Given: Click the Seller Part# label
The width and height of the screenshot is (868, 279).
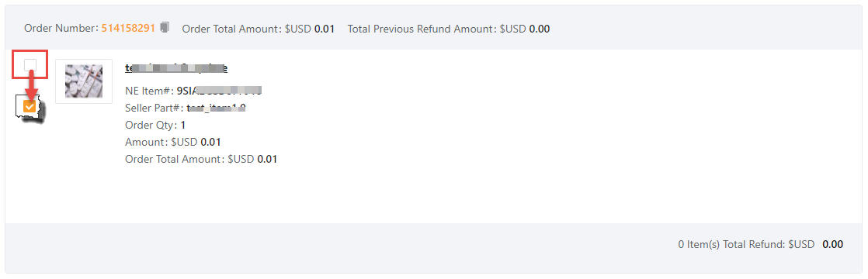Looking at the screenshot, I should coord(155,108).
